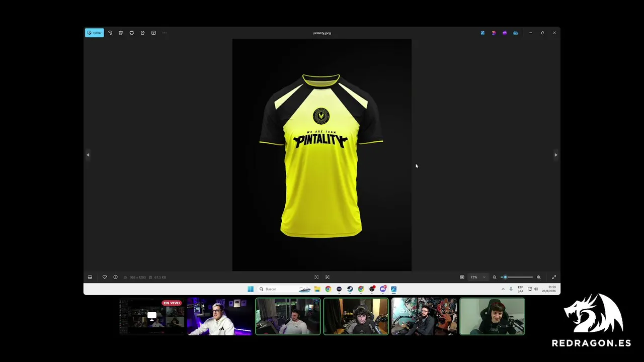Click the zoom slider handle
This screenshot has height=362, width=644.
(505, 277)
